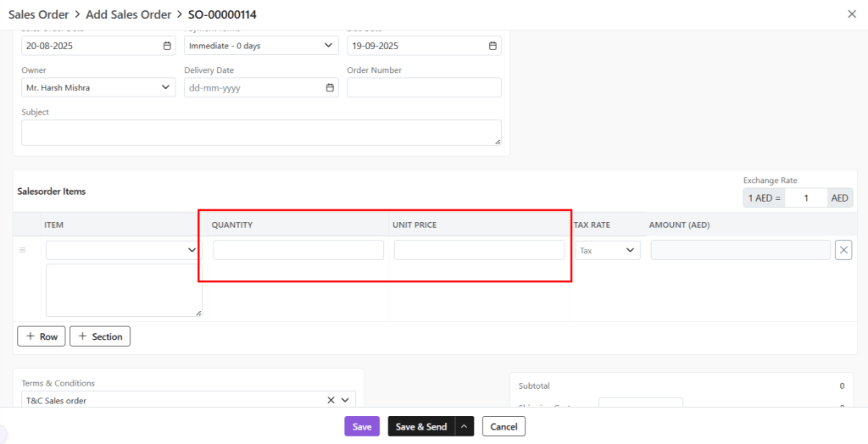Delete the item row with X button
This screenshot has width=868, height=444.
coord(843,250)
